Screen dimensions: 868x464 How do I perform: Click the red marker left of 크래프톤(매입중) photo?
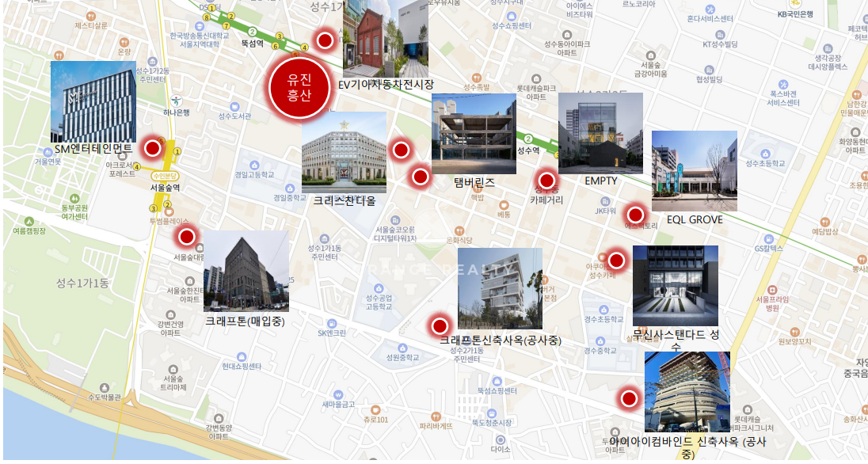(187, 237)
